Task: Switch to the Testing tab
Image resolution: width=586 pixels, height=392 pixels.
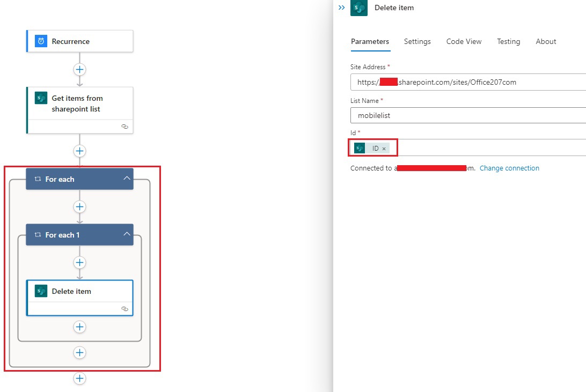Action: 508,41
